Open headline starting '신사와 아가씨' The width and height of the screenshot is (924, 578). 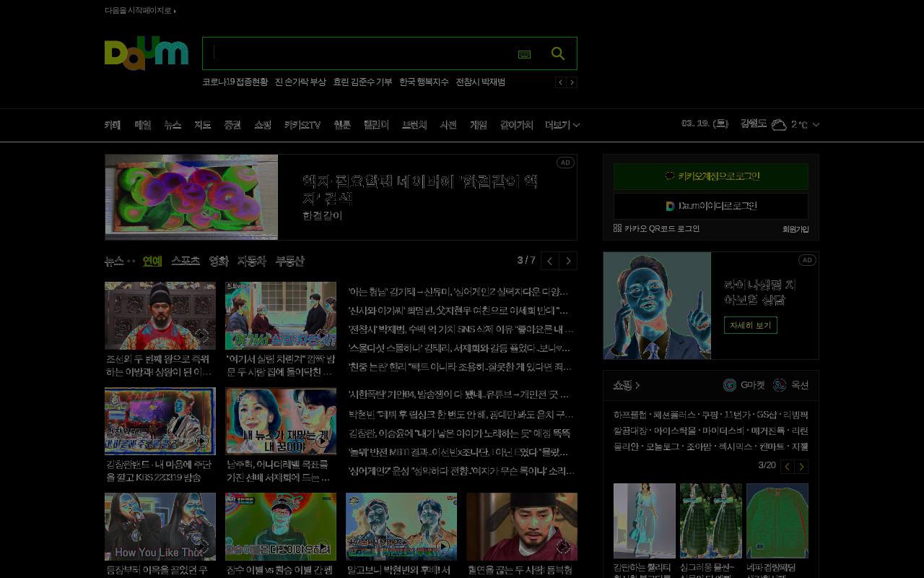(458, 311)
